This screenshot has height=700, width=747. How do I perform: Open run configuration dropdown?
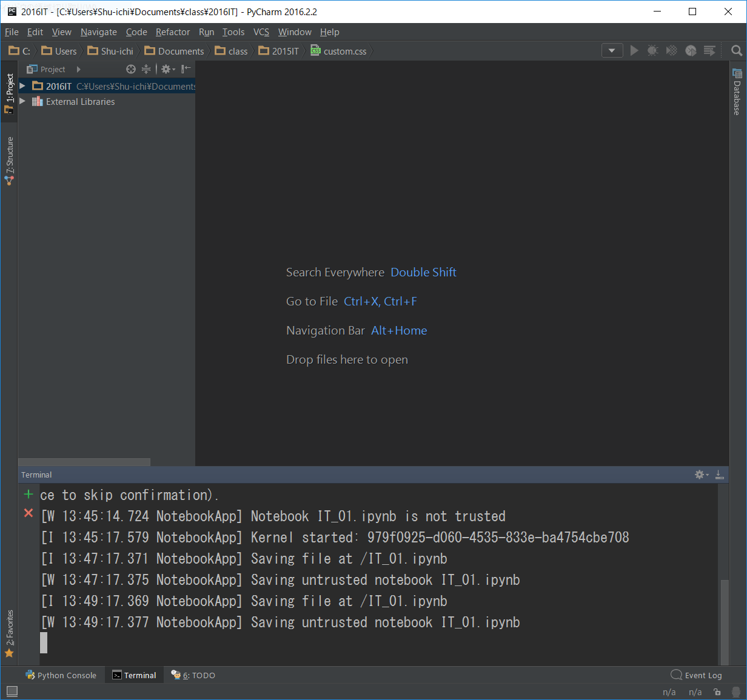(x=612, y=51)
